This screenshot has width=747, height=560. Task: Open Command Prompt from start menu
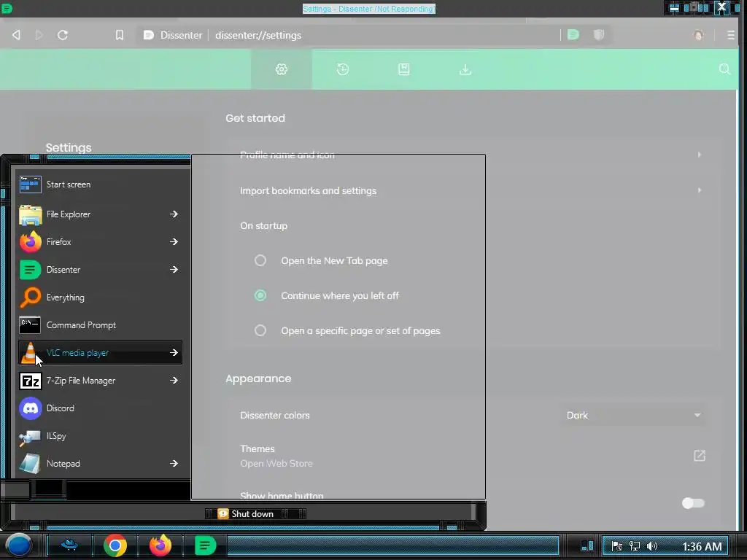tap(100, 324)
